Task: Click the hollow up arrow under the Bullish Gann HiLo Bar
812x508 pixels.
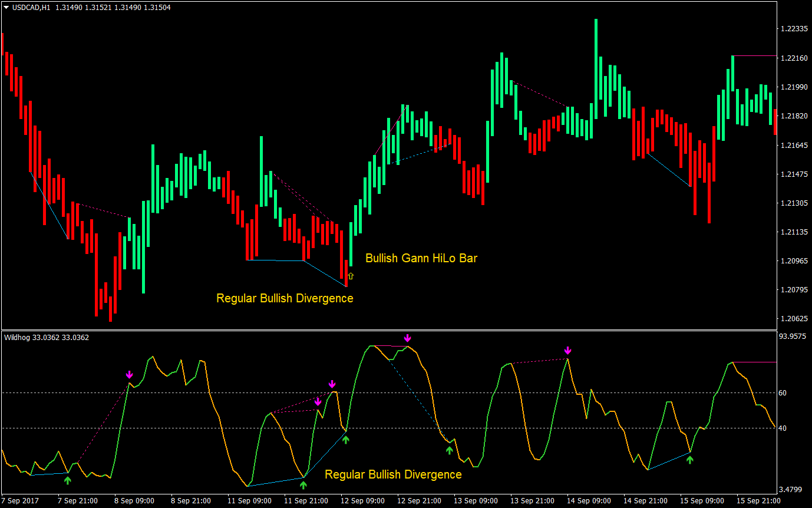Action: (x=352, y=275)
